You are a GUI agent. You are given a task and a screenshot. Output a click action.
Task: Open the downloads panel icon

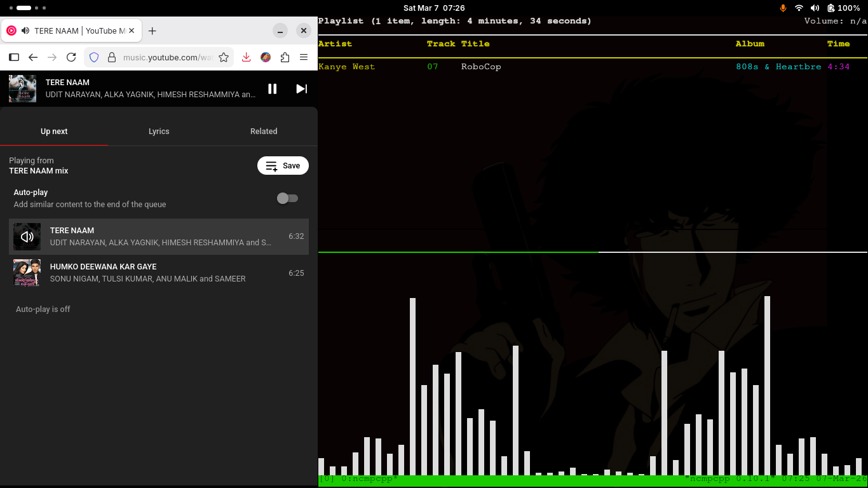pyautogui.click(x=246, y=57)
